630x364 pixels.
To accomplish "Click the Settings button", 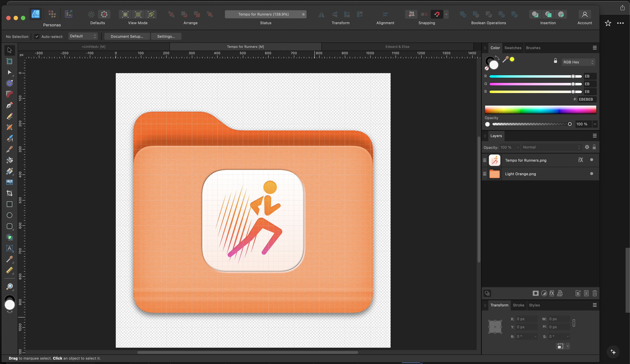I will pyautogui.click(x=166, y=36).
